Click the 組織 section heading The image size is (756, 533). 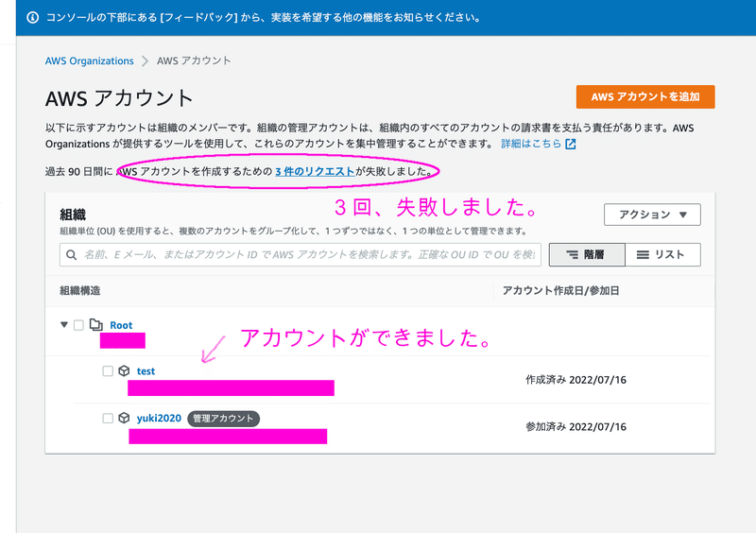tap(73, 215)
